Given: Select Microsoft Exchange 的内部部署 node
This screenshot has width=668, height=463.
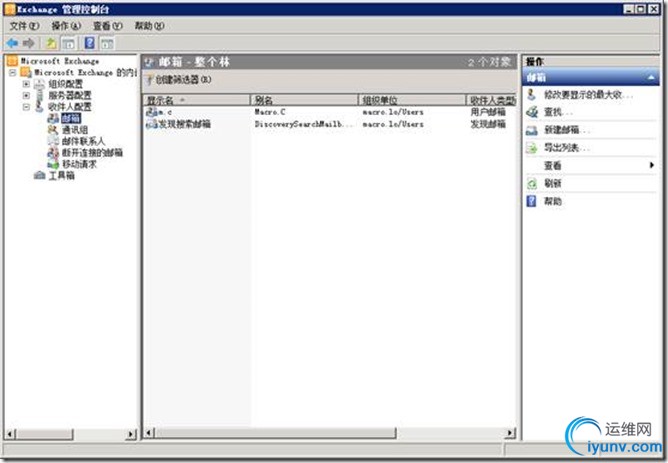Looking at the screenshot, I should click(85, 72).
